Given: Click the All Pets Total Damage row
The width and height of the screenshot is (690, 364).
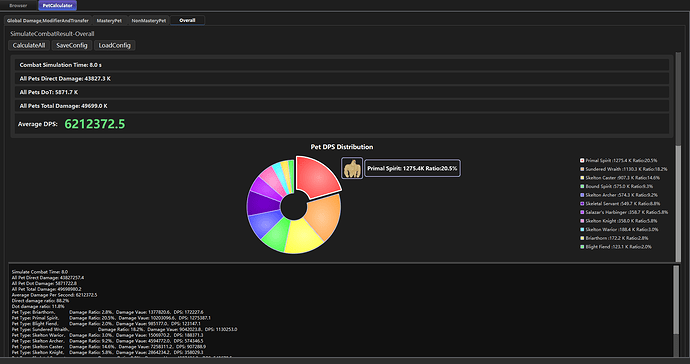Looking at the screenshot, I should pyautogui.click(x=342, y=106).
